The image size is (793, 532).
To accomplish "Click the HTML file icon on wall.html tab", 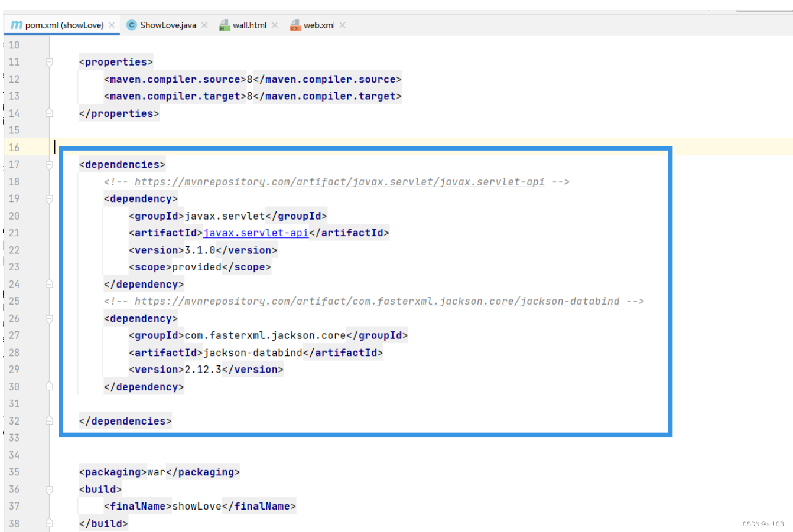I will pyautogui.click(x=225, y=25).
